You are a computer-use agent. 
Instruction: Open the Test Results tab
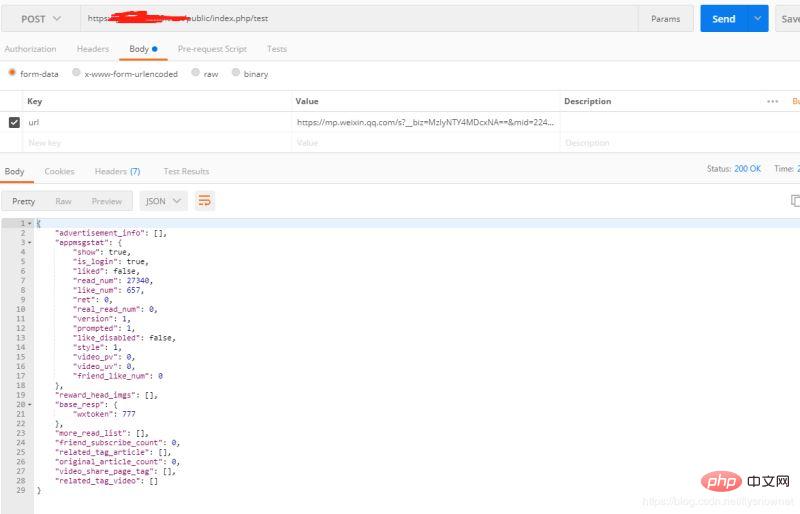tap(186, 172)
